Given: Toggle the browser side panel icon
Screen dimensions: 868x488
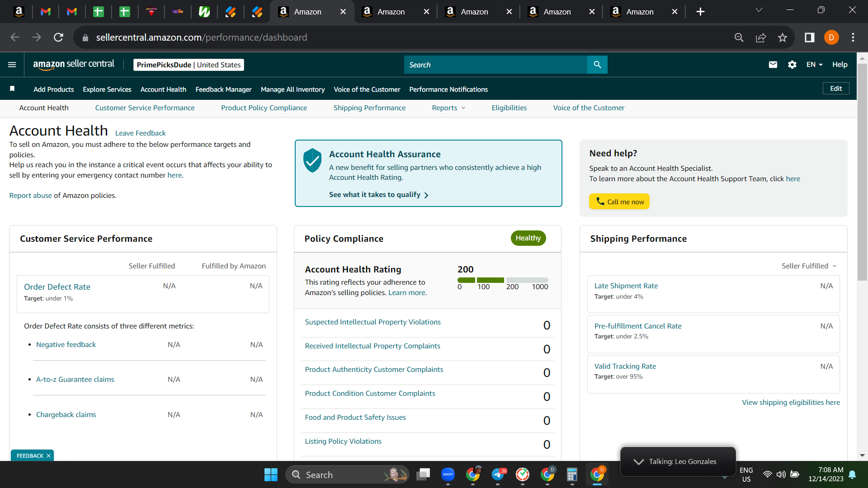Looking at the screenshot, I should click(810, 38).
